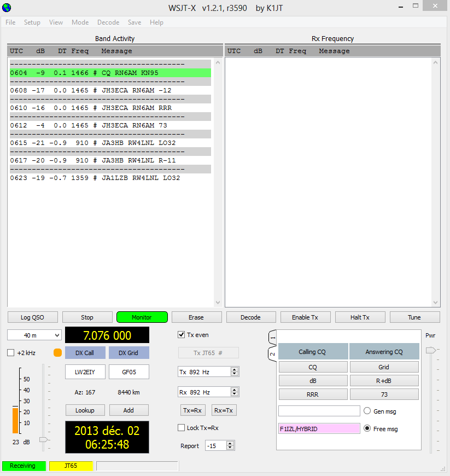Viewport: 450px width, 476px height.
Task: Click the Rx=Tx button
Action: tap(224, 410)
